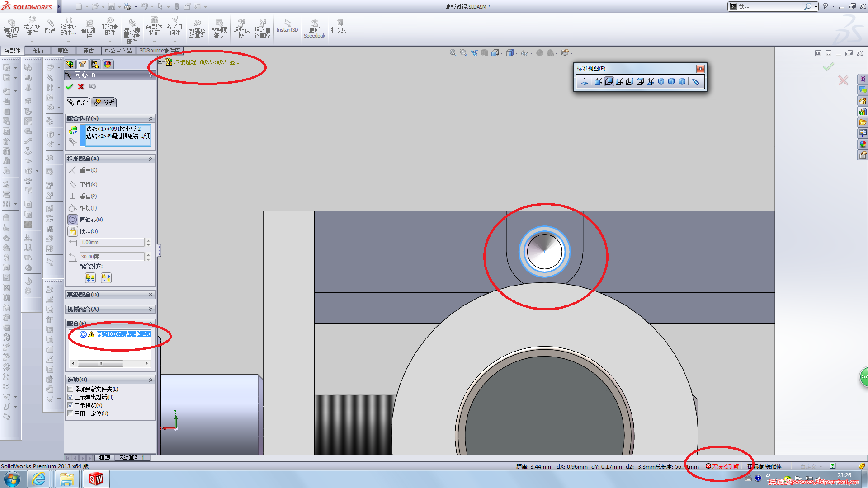Open the DisplayManager color ball panel icon

tap(108, 64)
